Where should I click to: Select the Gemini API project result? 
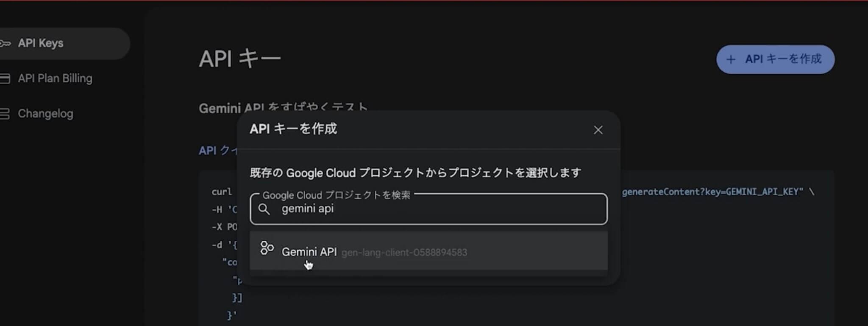tap(309, 252)
